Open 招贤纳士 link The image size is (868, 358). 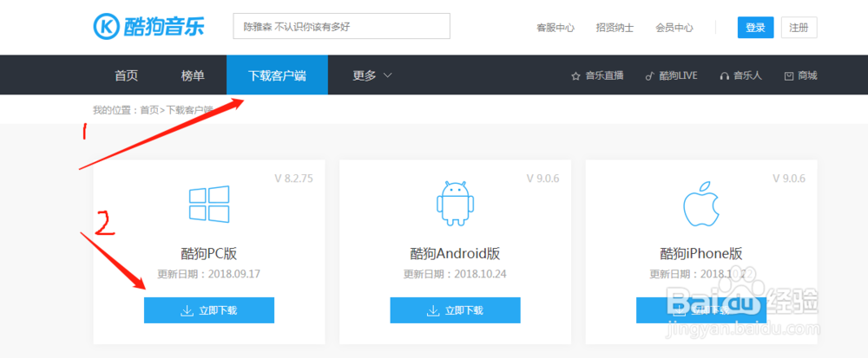click(x=615, y=28)
